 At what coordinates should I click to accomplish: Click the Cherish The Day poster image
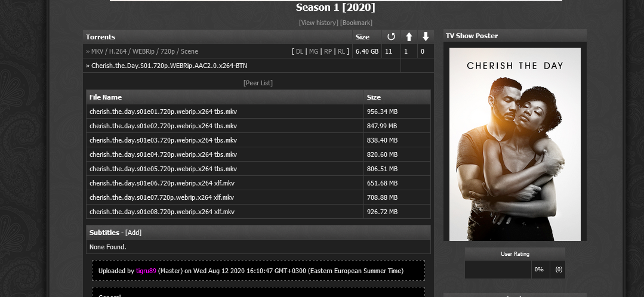(x=514, y=144)
